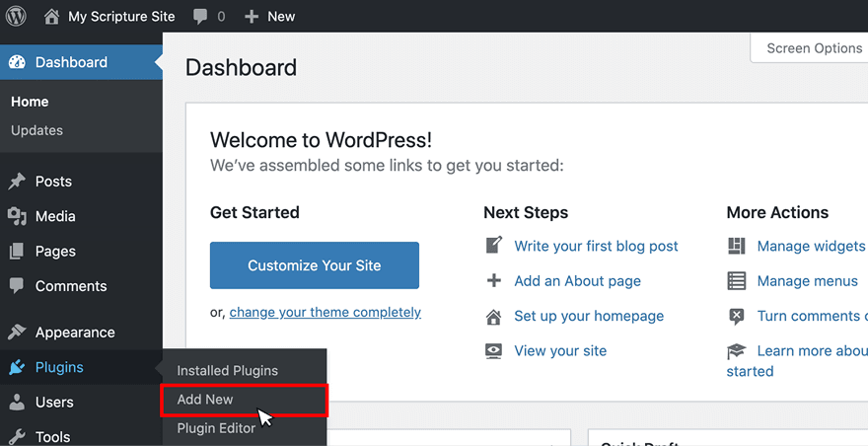Click the plus icon next to New
Screen dimensions: 868x446
[x=252, y=17]
